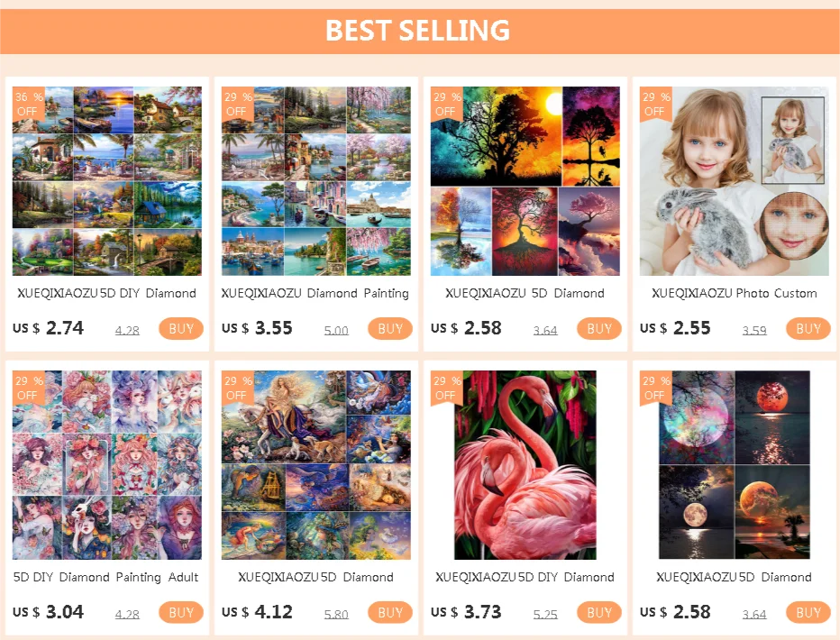
Task: Open the XUEQIXIAOZU Photo Custom title link
Action: click(734, 293)
